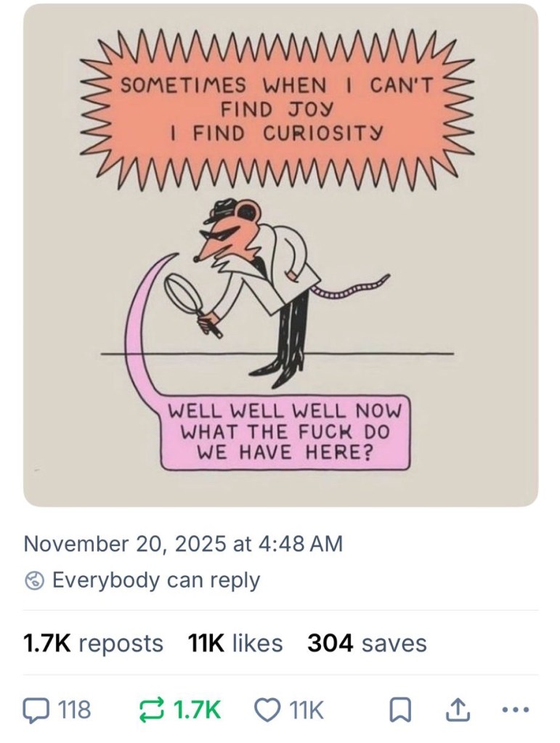Show the 304 saves link
The height and width of the screenshot is (743, 560).
point(367,643)
